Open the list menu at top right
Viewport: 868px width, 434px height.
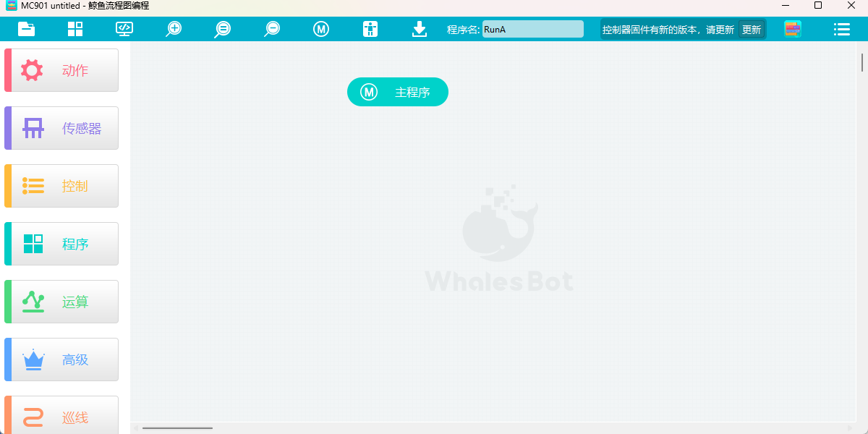841,29
